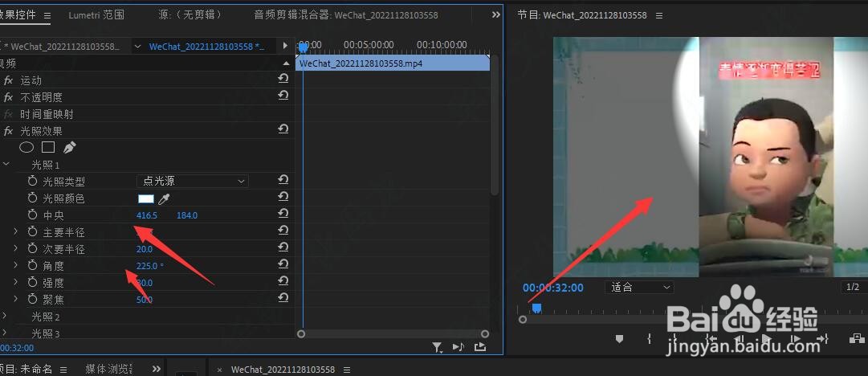Reset the 运动 effect
This screenshot has width=868, height=376.
pos(283,80)
